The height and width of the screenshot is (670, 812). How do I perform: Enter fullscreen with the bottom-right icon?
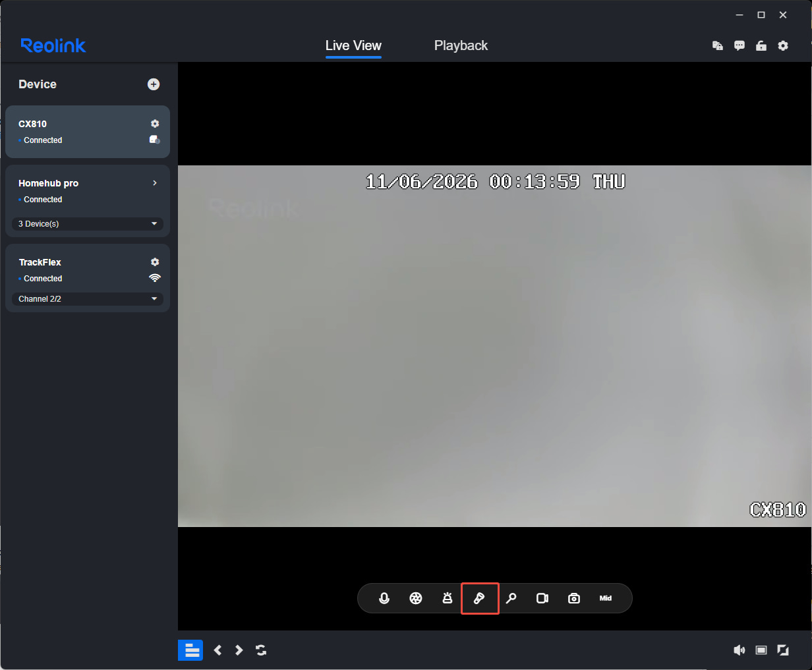tap(783, 650)
